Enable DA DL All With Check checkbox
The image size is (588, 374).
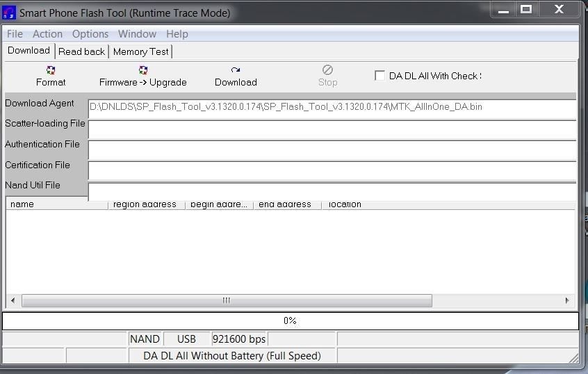pos(379,76)
